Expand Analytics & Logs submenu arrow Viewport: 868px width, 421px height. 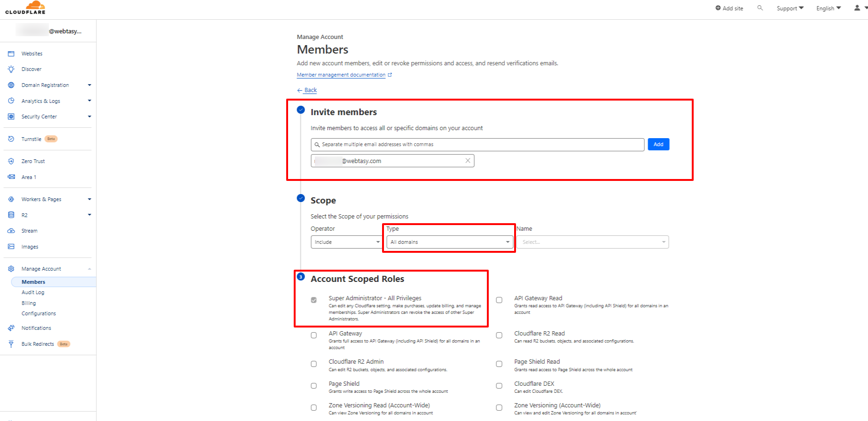[x=89, y=101]
